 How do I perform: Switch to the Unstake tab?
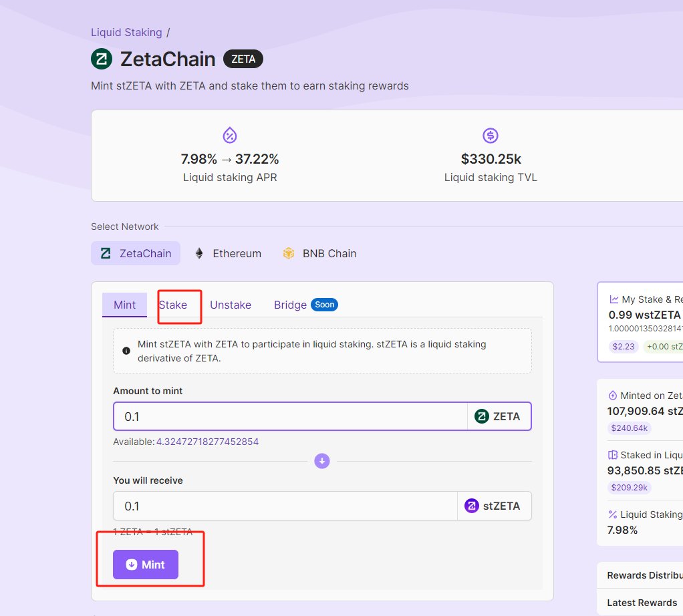(x=231, y=305)
